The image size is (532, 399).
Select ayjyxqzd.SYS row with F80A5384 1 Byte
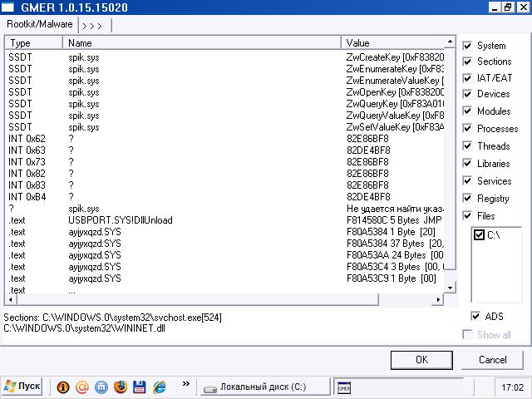(224, 232)
